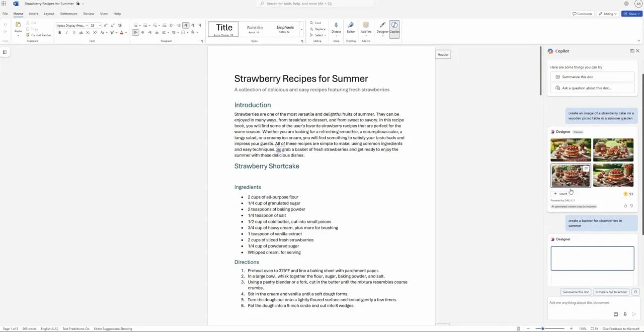Viewport: 644px width, 332px height.
Task: Open the Editing mode dropdown
Action: [607, 14]
